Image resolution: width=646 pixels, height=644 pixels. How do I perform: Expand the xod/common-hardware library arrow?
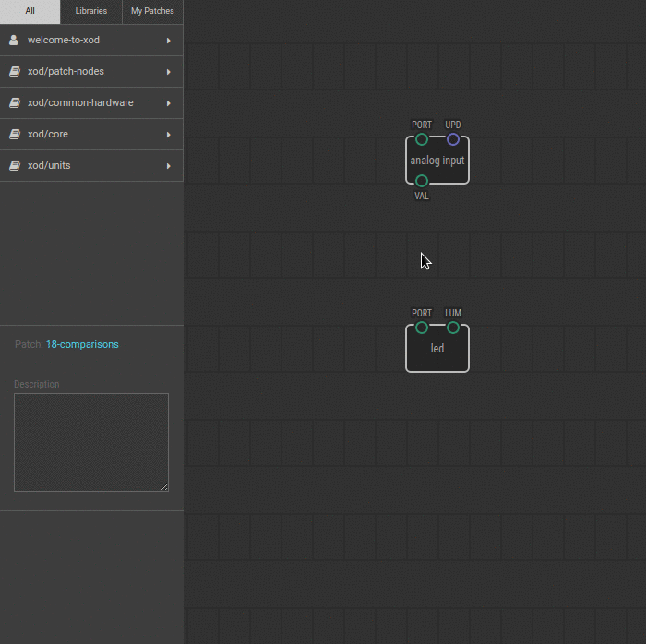168,103
